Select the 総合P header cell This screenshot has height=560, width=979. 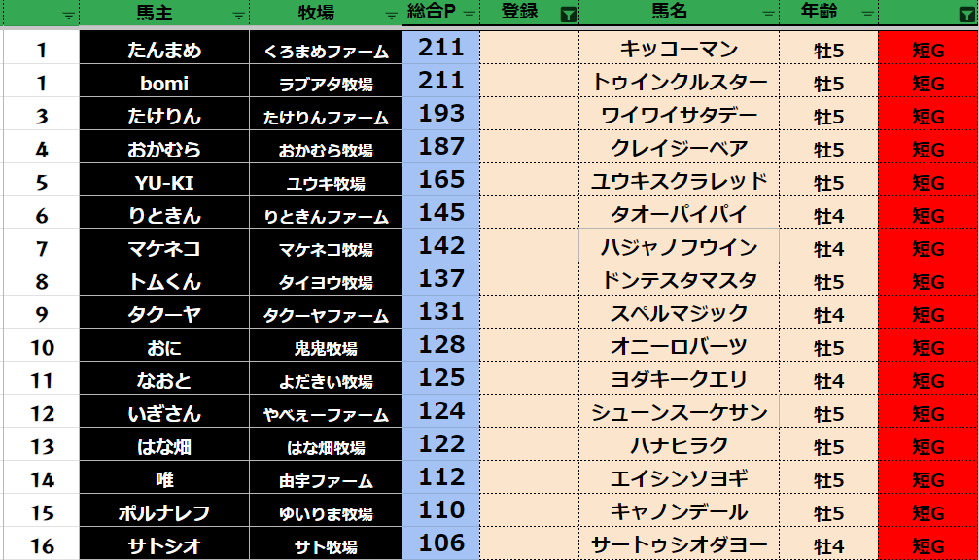pyautogui.click(x=432, y=13)
